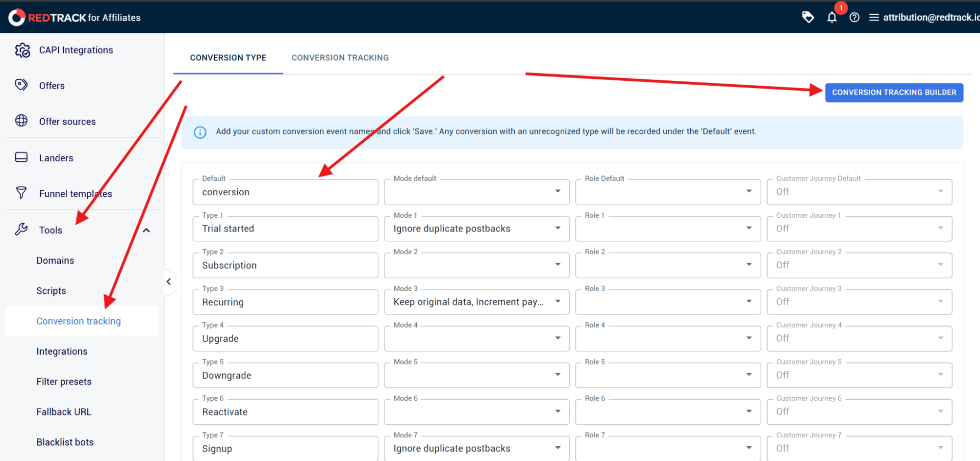The height and width of the screenshot is (461, 980).
Task: Open the Role 1 dropdown
Action: [668, 229]
